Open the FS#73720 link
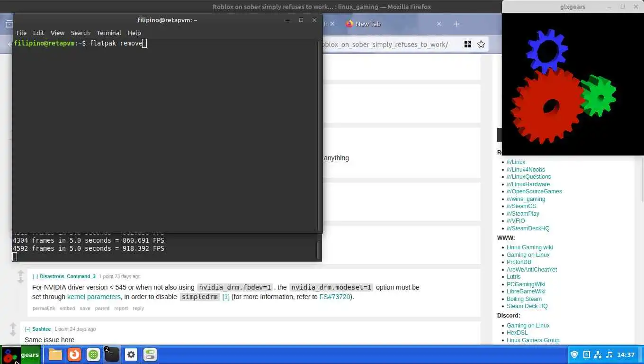The width and height of the screenshot is (644, 364). 335,297
